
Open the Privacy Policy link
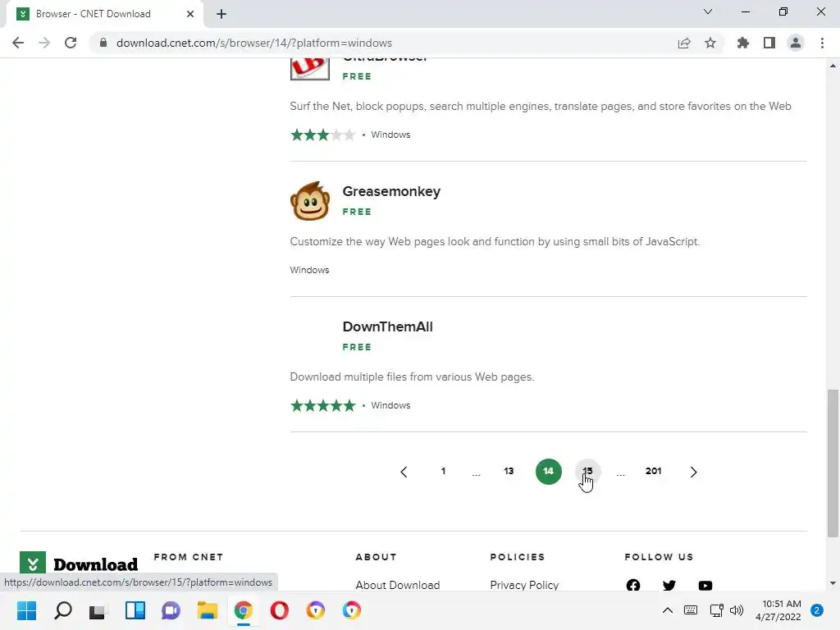click(524, 585)
